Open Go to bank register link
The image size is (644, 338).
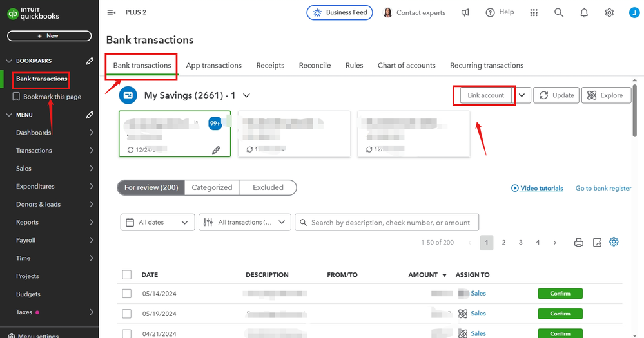603,188
